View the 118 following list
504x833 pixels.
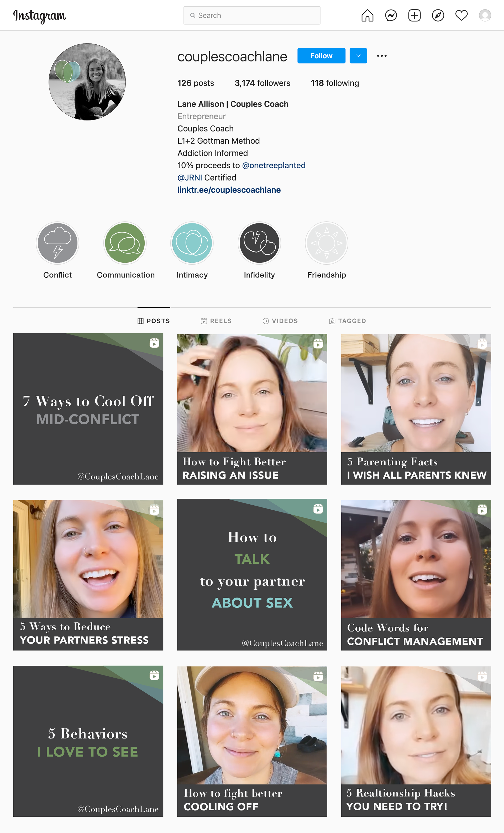(335, 83)
